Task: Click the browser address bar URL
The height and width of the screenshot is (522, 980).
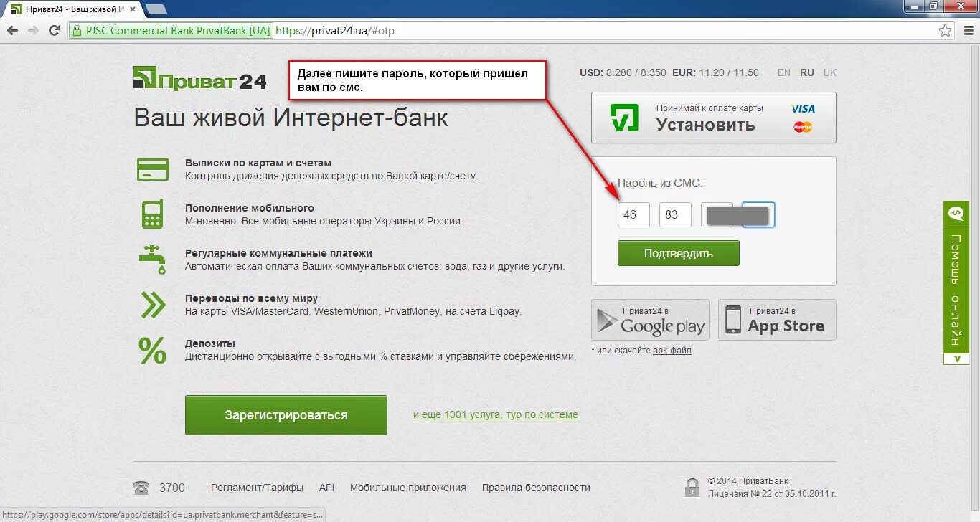Action: point(335,31)
